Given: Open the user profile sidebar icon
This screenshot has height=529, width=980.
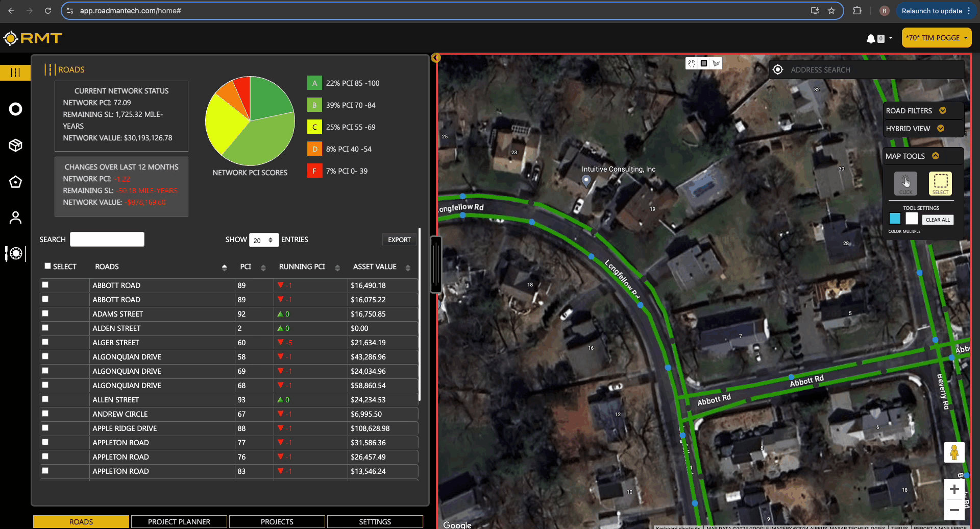Looking at the screenshot, I should click(x=15, y=218).
